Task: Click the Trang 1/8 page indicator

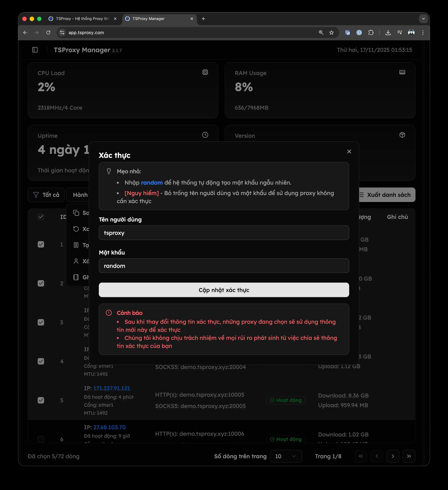Action: coord(328,456)
